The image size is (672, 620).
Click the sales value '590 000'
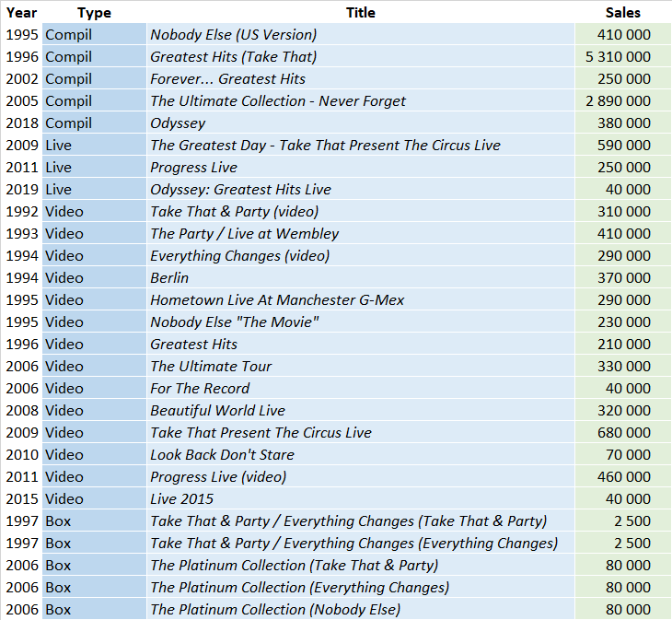624,146
